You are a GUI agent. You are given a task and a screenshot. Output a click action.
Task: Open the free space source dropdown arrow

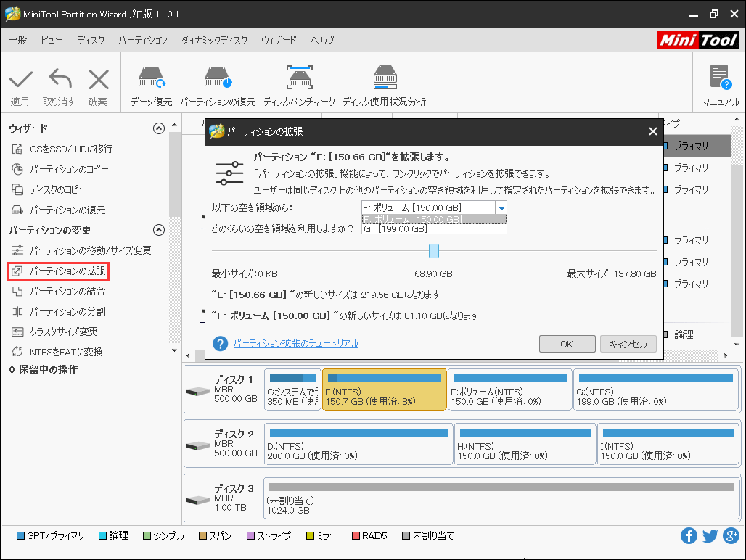pyautogui.click(x=501, y=208)
